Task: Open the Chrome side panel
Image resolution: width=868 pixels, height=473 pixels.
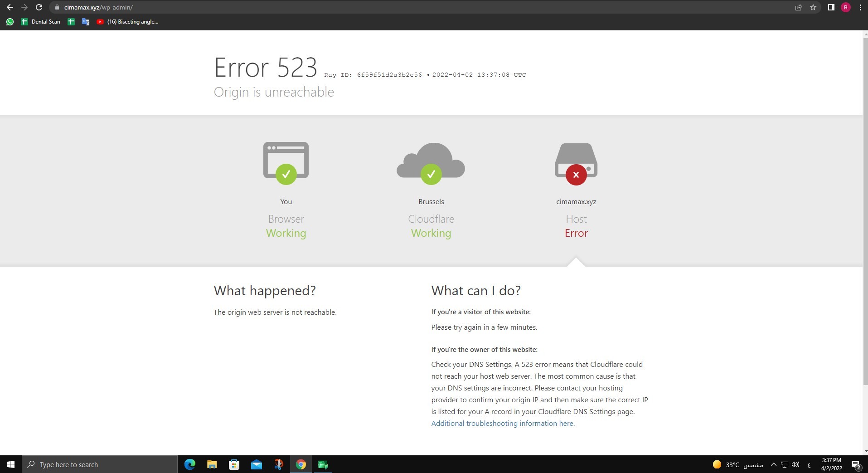Action: click(x=831, y=7)
